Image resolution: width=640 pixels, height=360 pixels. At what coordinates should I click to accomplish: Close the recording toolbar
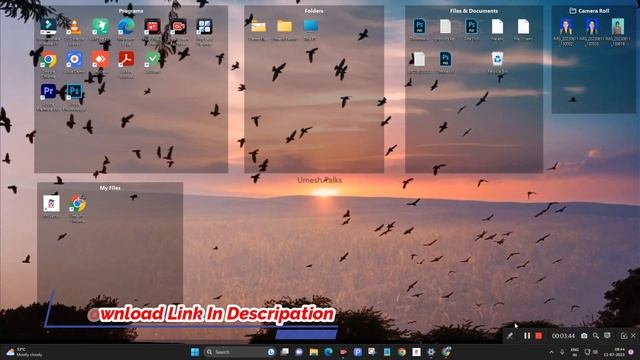coord(633,336)
